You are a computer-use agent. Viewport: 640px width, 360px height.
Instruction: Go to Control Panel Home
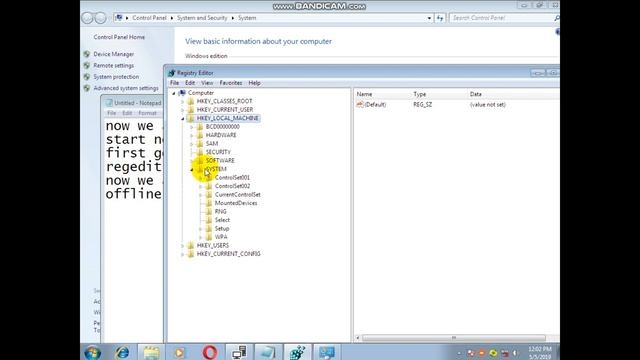click(x=119, y=37)
